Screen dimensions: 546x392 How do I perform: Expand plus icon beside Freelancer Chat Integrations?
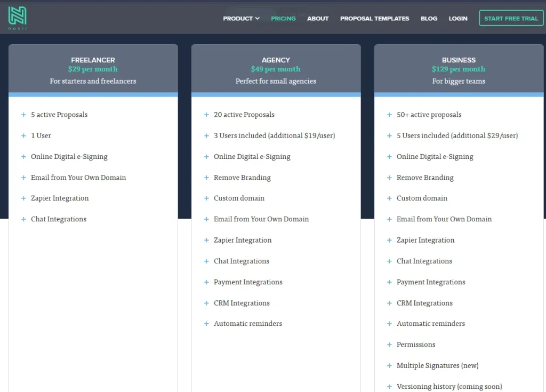pyautogui.click(x=23, y=219)
